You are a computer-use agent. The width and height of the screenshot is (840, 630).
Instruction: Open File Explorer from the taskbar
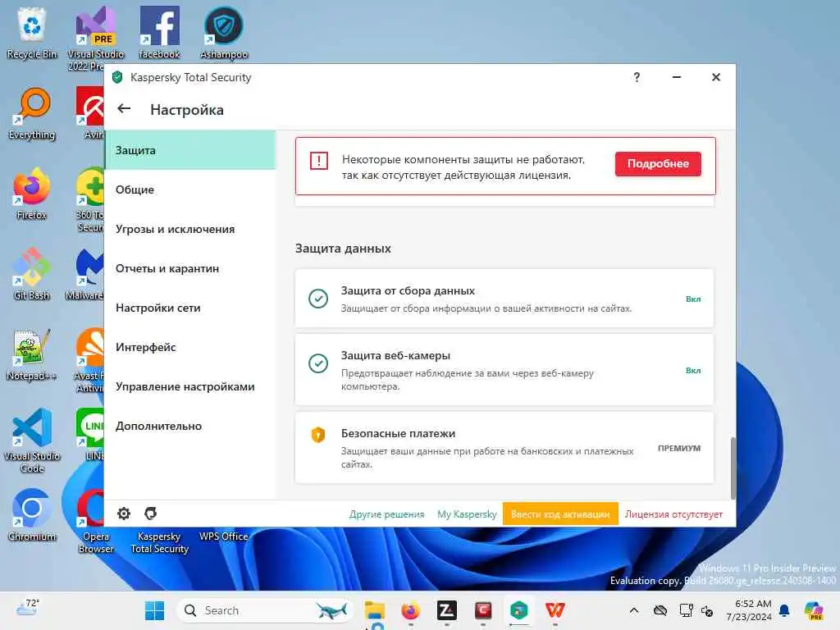point(374,610)
